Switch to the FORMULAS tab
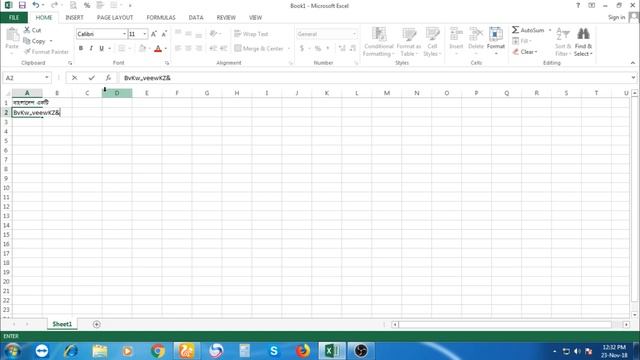The width and height of the screenshot is (640, 360). [x=161, y=18]
